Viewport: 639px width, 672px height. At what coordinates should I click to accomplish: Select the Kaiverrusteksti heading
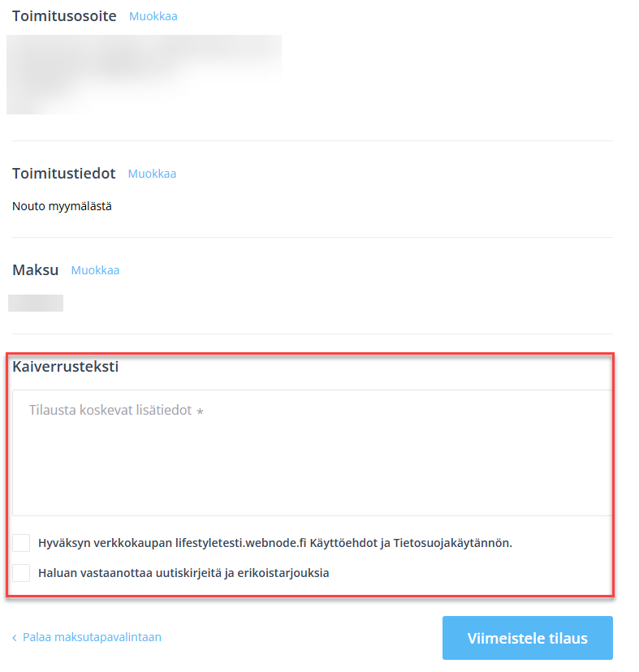pos(65,366)
